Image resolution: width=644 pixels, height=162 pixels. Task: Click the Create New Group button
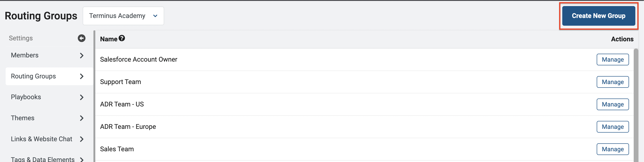pyautogui.click(x=599, y=16)
